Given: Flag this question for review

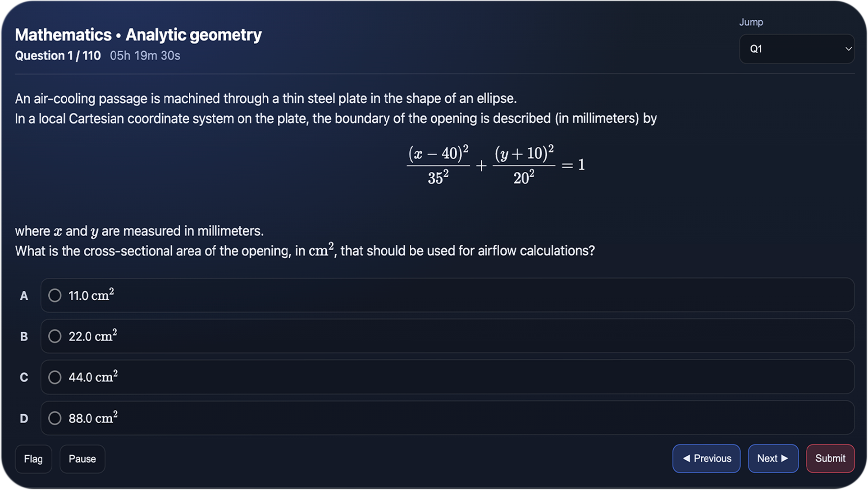Looking at the screenshot, I should tap(33, 459).
